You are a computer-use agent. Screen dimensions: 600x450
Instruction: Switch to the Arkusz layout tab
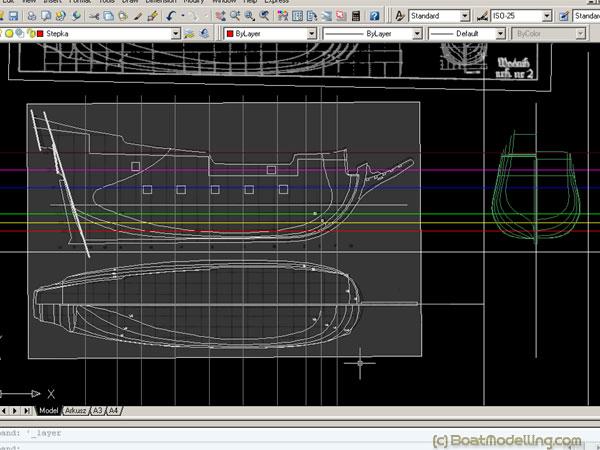pyautogui.click(x=75, y=411)
